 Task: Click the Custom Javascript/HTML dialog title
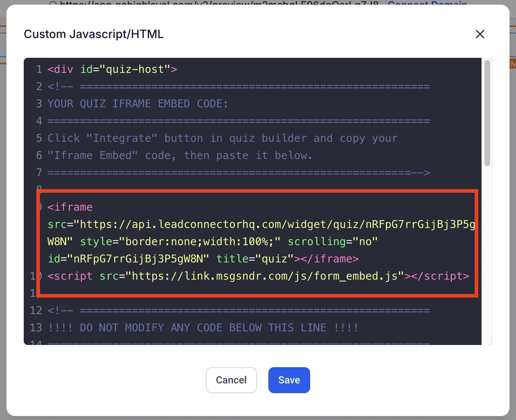click(94, 34)
